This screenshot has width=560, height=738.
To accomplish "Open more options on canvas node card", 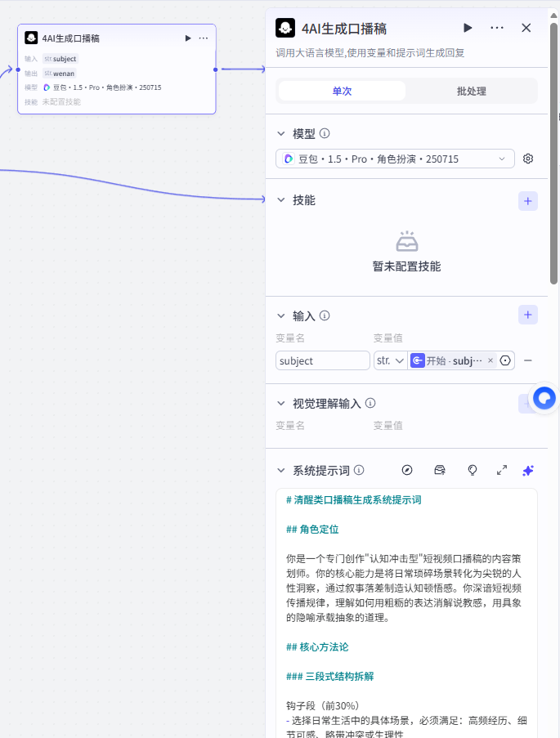I will point(204,38).
